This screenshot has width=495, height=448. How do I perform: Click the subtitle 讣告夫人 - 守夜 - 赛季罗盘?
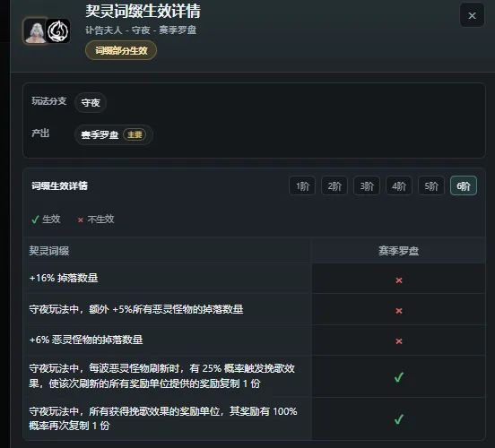click(x=141, y=30)
